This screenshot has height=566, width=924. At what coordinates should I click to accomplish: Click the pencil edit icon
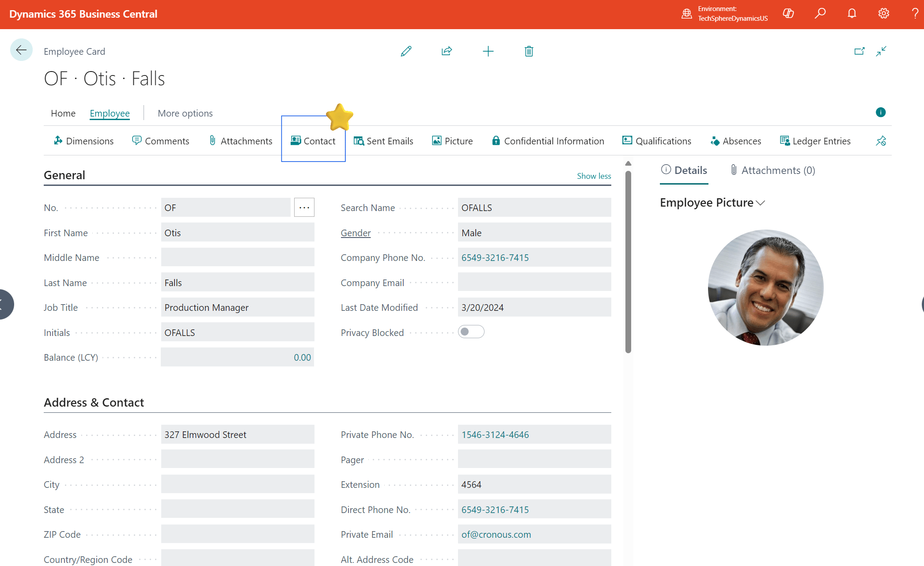pos(406,51)
